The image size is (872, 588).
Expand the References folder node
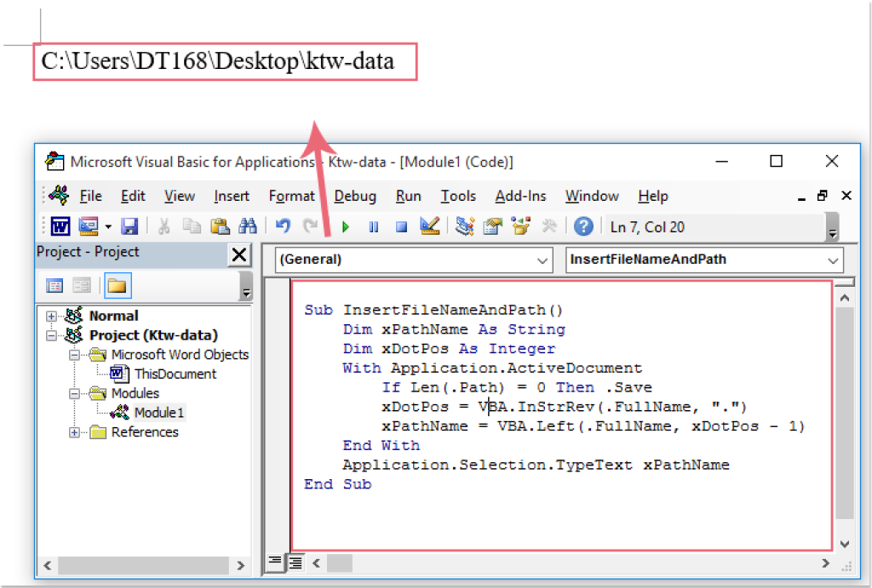pos(74,432)
